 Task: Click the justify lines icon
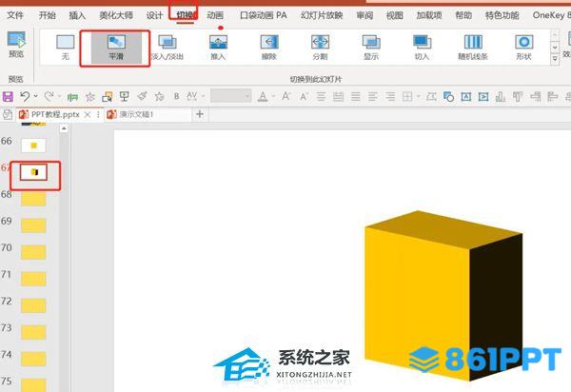[355, 96]
